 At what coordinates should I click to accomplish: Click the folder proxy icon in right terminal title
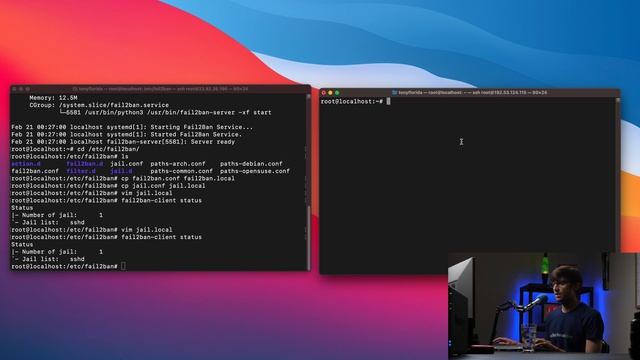click(394, 93)
